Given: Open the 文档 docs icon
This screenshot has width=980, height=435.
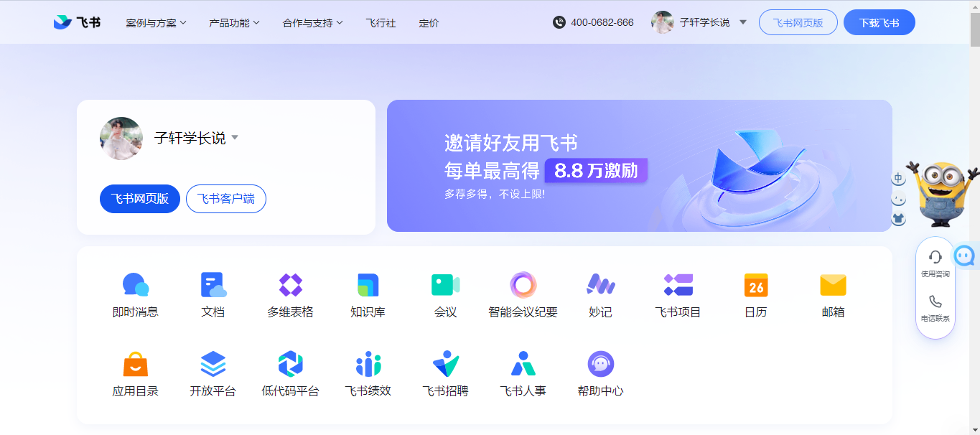Looking at the screenshot, I should [x=213, y=285].
